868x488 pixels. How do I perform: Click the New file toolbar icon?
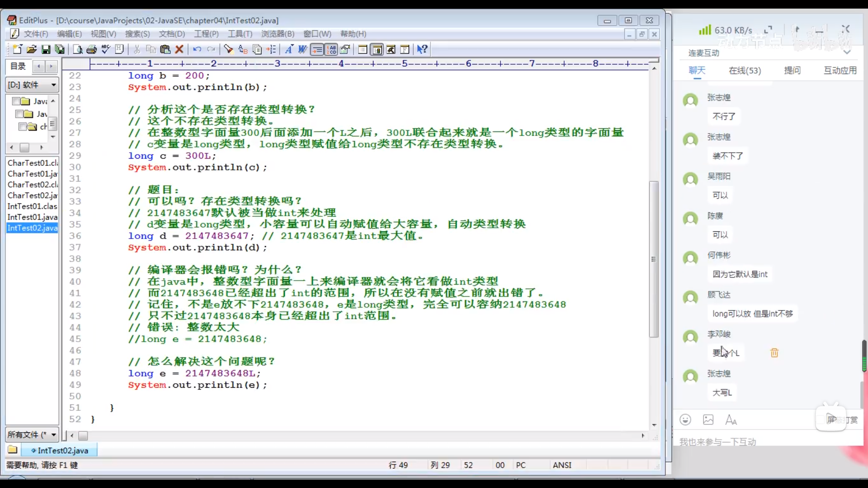pos(17,49)
